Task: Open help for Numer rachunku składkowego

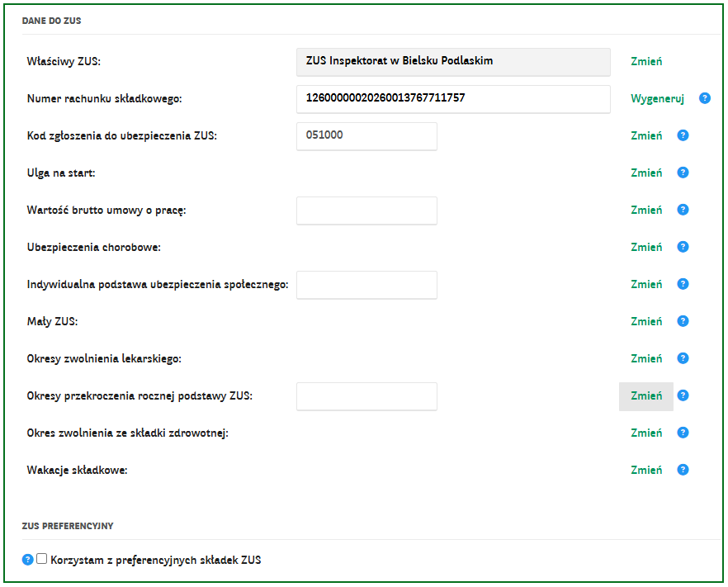Action: tap(704, 98)
